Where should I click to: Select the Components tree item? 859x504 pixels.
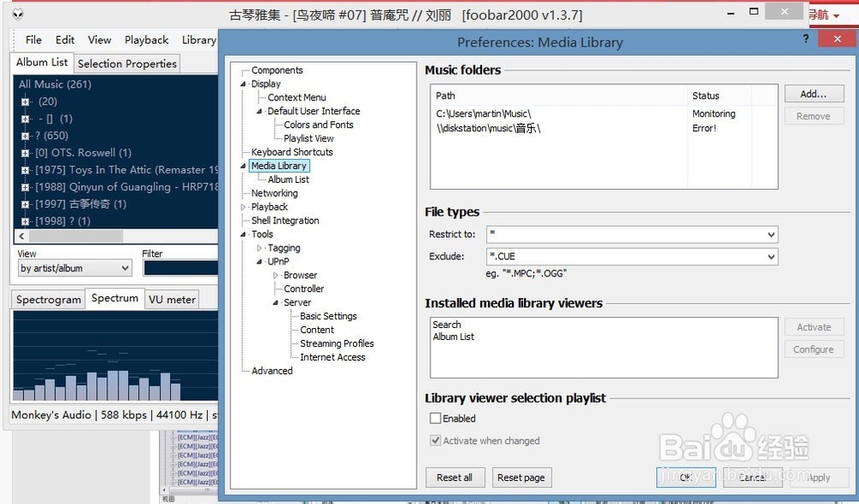[x=277, y=70]
